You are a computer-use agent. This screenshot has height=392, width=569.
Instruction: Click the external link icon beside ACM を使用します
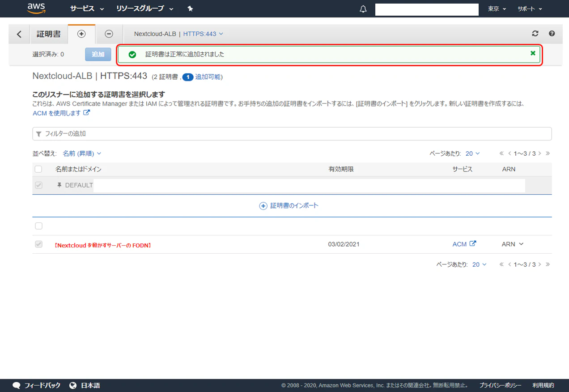click(87, 113)
